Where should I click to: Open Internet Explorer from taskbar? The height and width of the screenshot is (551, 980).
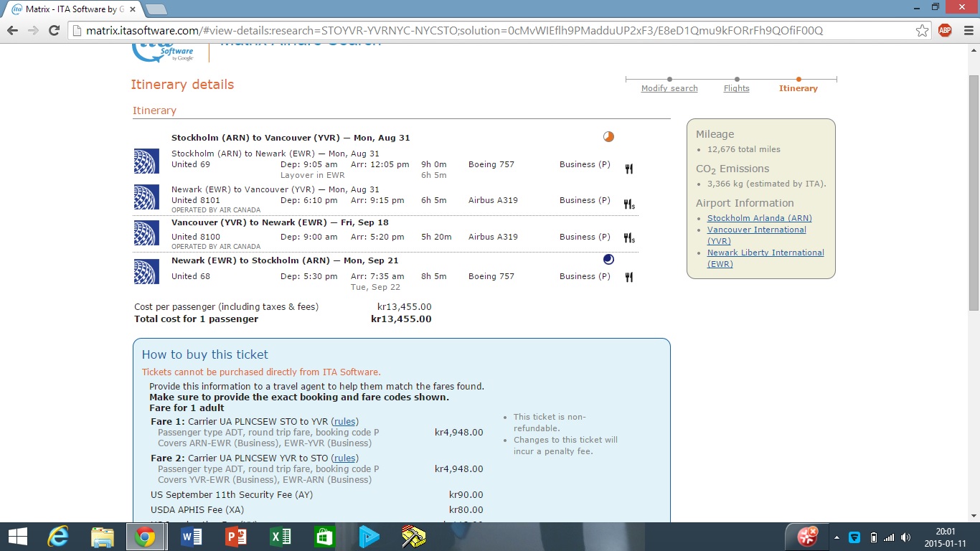(x=57, y=536)
